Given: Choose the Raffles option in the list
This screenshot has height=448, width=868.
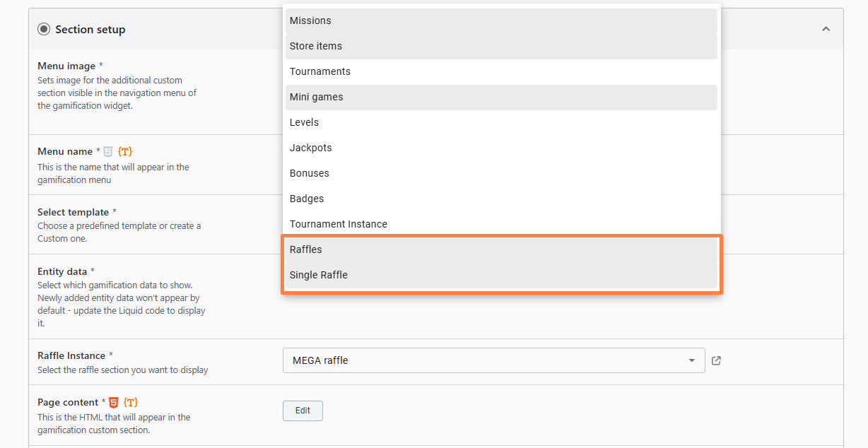Looking at the screenshot, I should point(501,249).
